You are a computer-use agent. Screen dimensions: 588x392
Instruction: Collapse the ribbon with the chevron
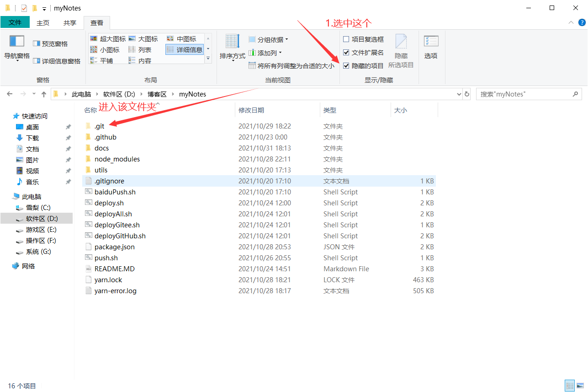click(x=571, y=22)
